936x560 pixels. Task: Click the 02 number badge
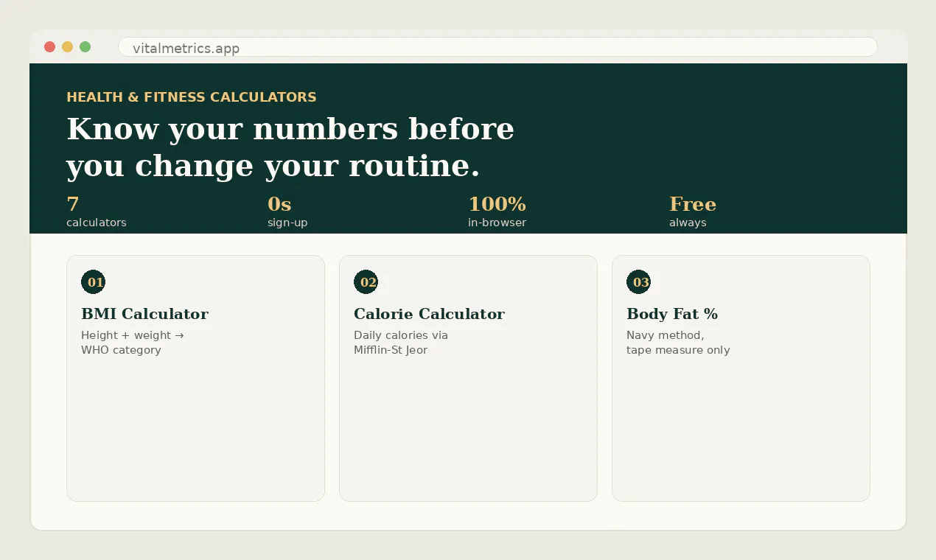(366, 282)
